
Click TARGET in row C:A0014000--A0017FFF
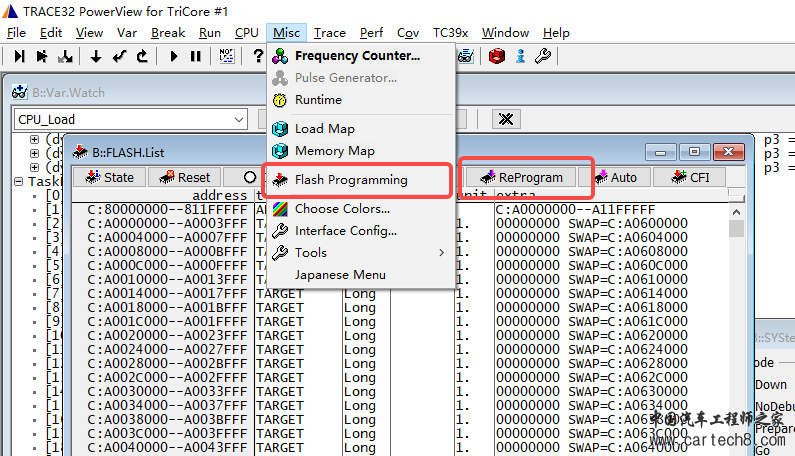(x=279, y=294)
